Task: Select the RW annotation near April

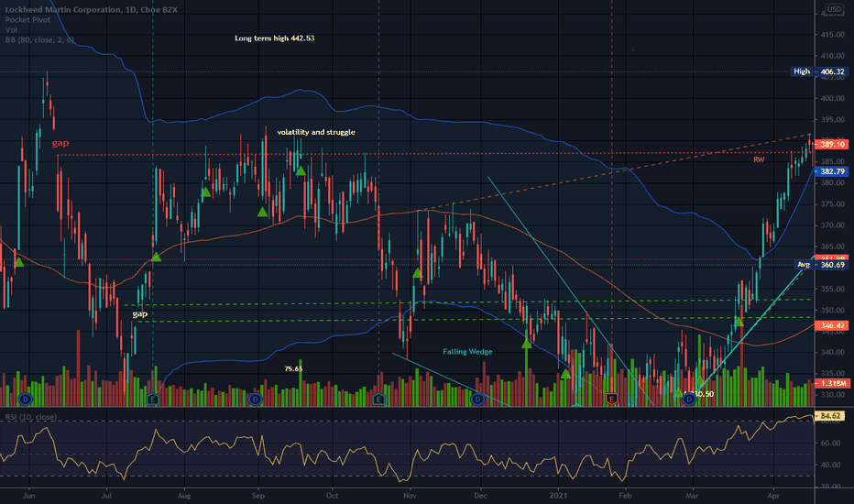Action: coord(759,159)
